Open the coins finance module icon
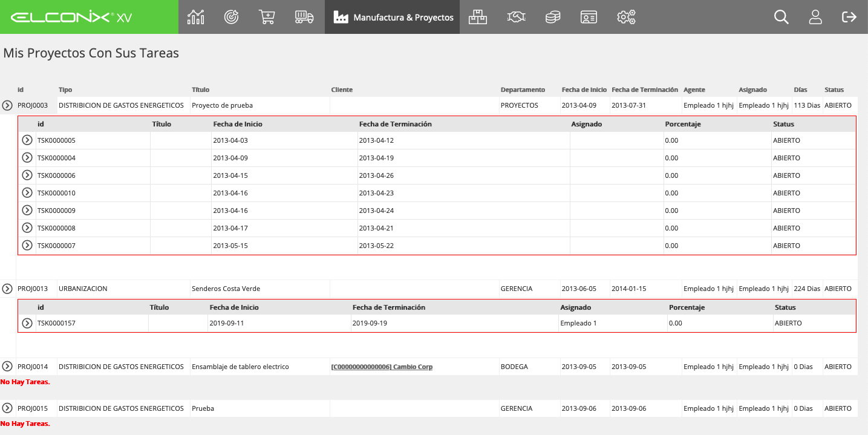The height and width of the screenshot is (435, 868). click(553, 17)
